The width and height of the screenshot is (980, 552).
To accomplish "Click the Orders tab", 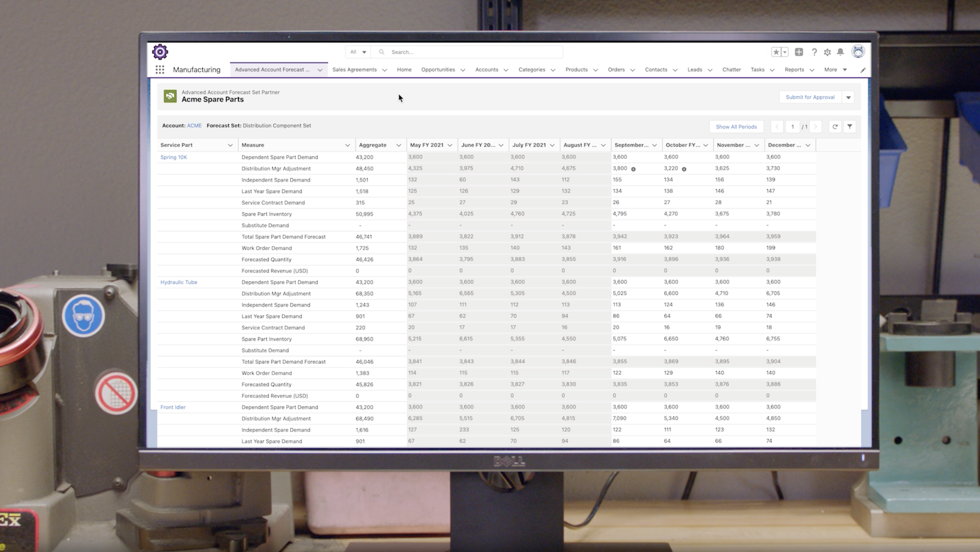I will 616,70.
